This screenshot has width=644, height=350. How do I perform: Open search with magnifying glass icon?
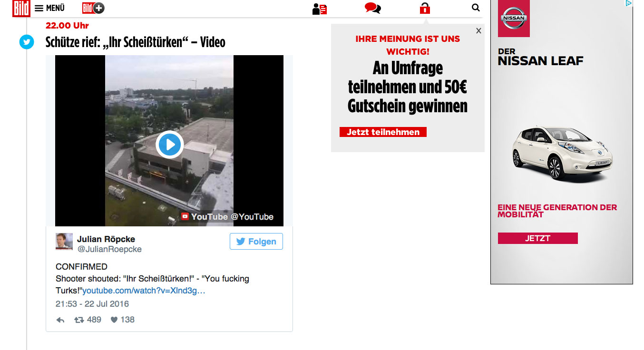click(476, 8)
